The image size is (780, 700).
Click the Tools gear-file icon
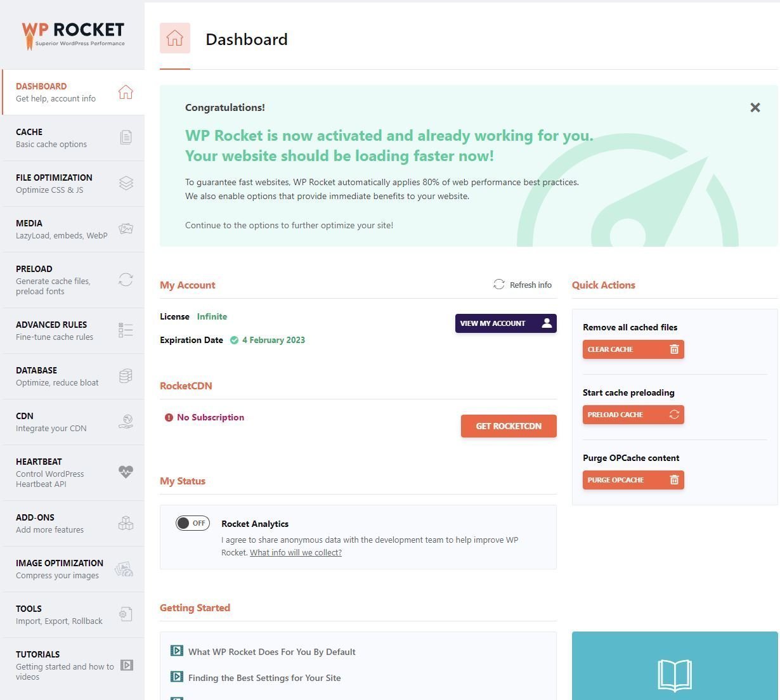click(x=126, y=614)
